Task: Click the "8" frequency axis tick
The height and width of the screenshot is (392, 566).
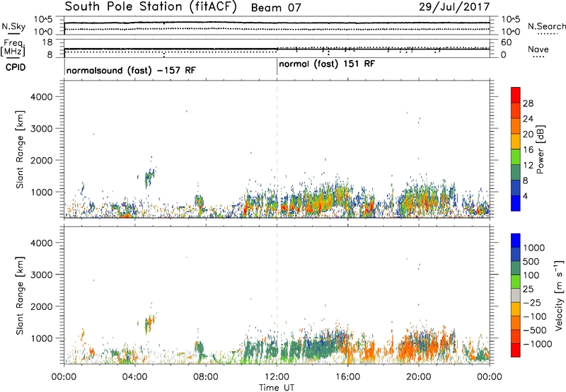Action: pyautogui.click(x=50, y=54)
